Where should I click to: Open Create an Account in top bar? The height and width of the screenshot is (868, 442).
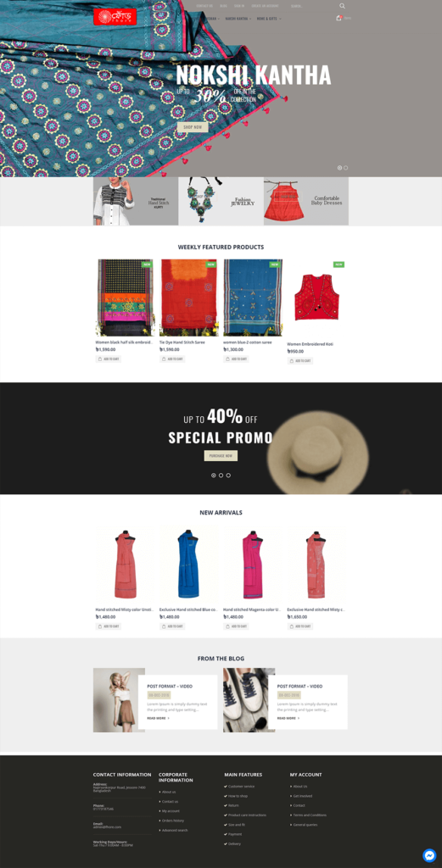[x=265, y=6]
